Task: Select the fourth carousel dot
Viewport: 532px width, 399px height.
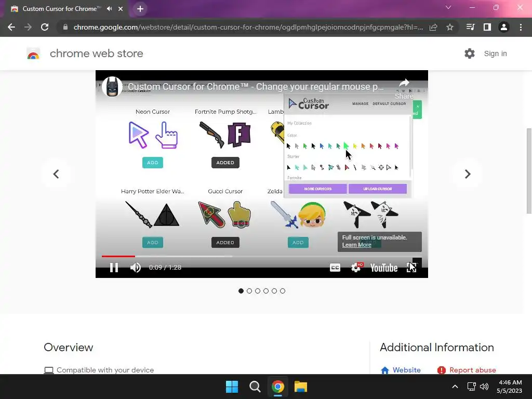Action: (266, 291)
